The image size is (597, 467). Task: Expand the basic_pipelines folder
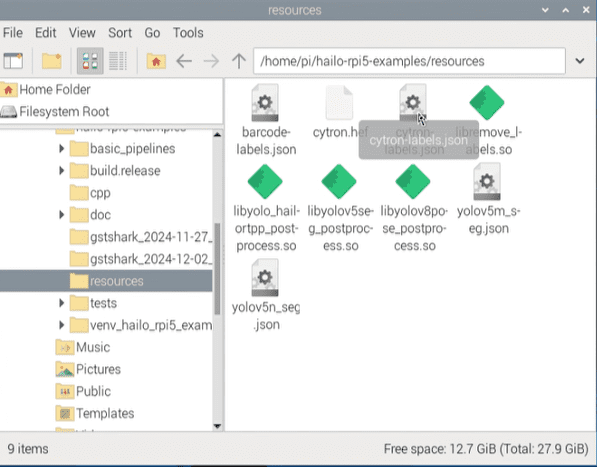click(x=61, y=148)
